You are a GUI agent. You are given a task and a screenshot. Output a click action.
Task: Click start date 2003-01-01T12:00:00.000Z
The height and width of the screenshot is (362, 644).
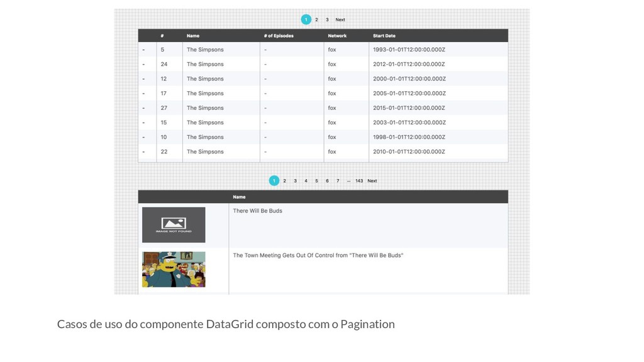click(409, 123)
